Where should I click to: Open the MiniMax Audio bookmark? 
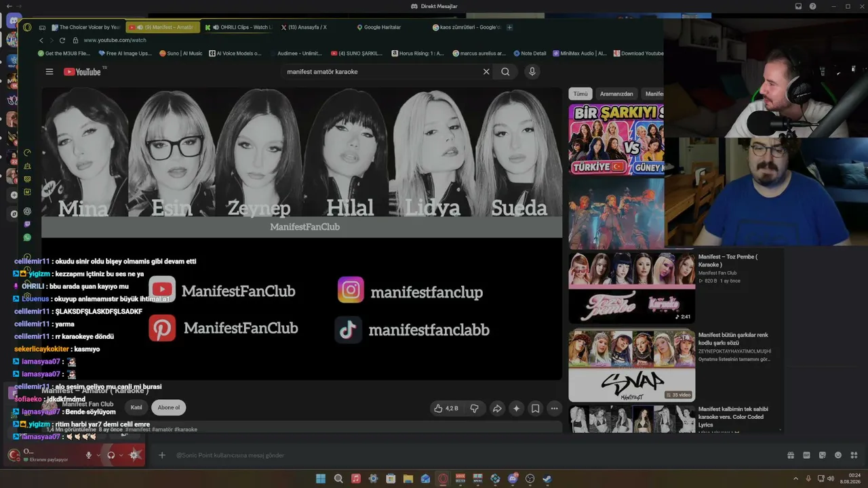click(x=580, y=54)
